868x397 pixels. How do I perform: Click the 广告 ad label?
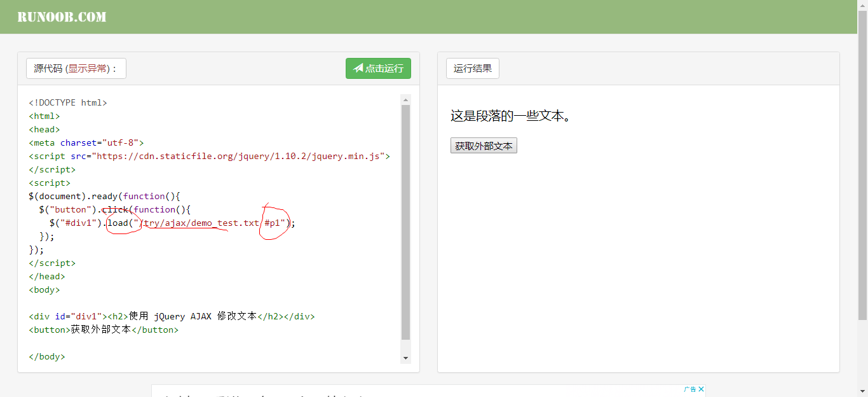pos(690,389)
